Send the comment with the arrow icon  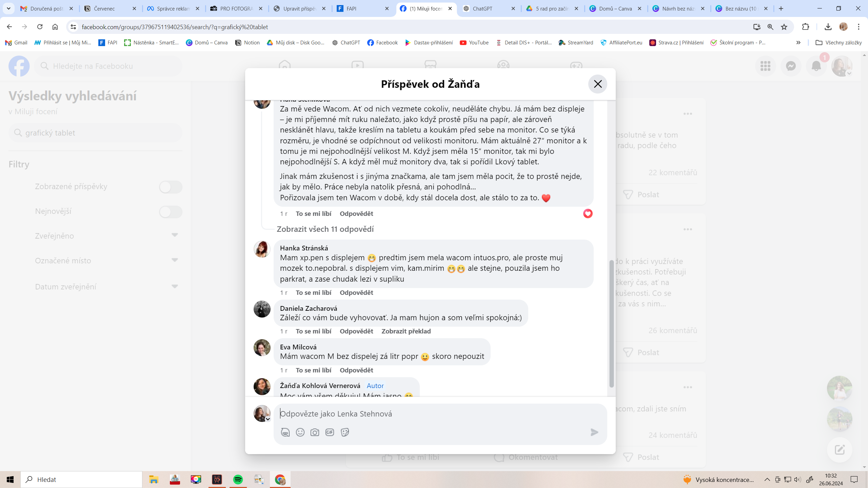pos(594,432)
